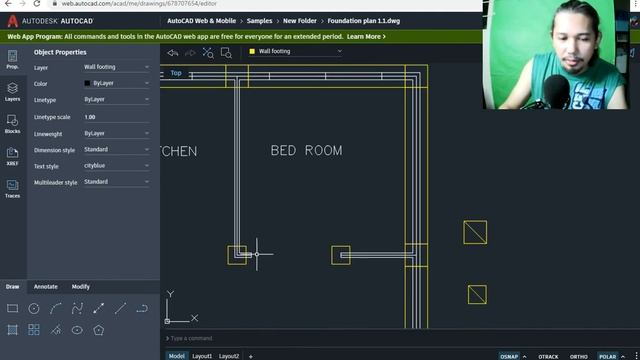Toggle ORTHO mode
The image size is (640, 360).
coord(579,356)
